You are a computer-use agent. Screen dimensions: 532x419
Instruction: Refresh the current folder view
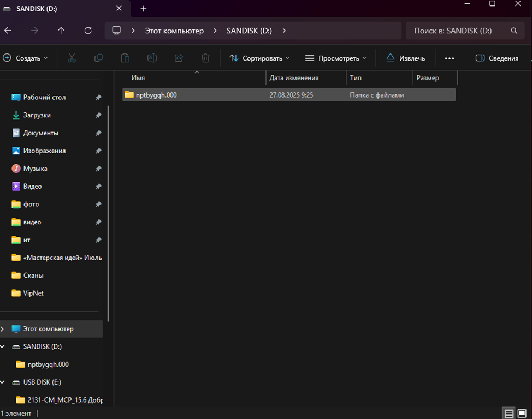(88, 31)
